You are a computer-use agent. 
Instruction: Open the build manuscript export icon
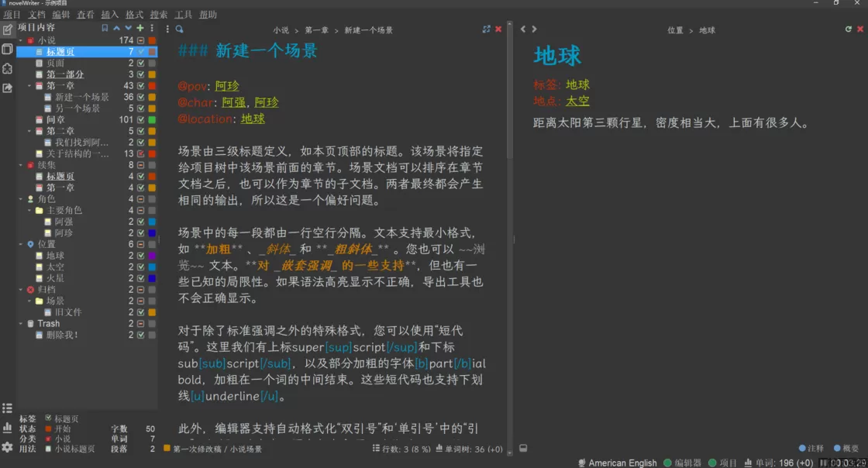7,88
